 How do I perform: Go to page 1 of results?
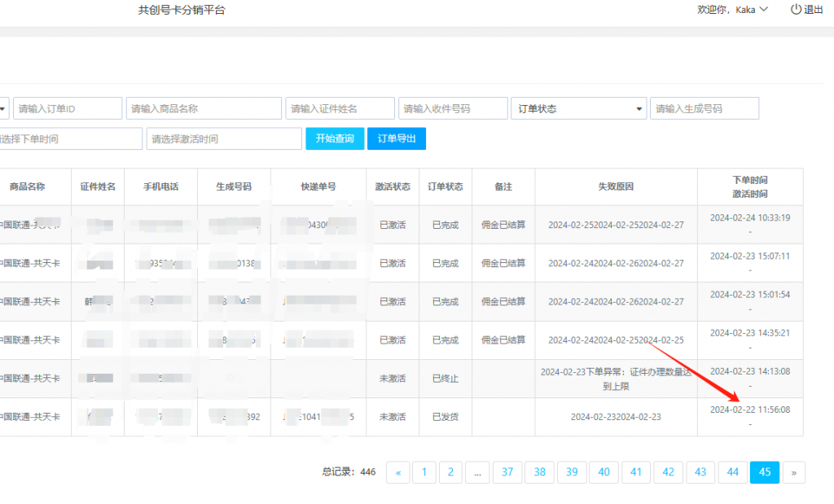tap(424, 472)
